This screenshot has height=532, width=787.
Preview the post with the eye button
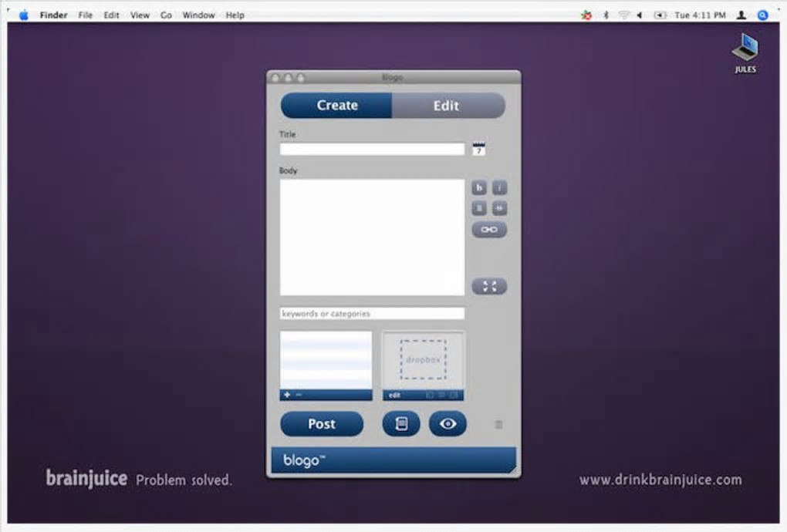448,424
